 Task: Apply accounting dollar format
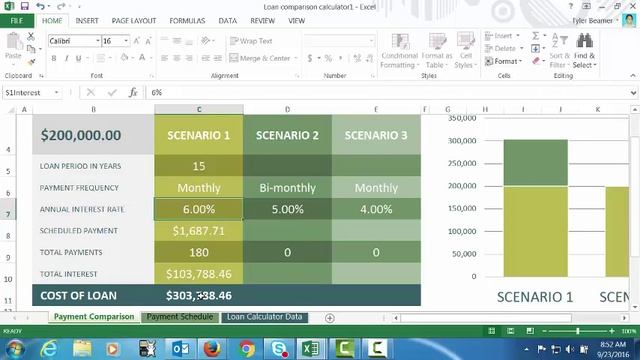click(310, 58)
